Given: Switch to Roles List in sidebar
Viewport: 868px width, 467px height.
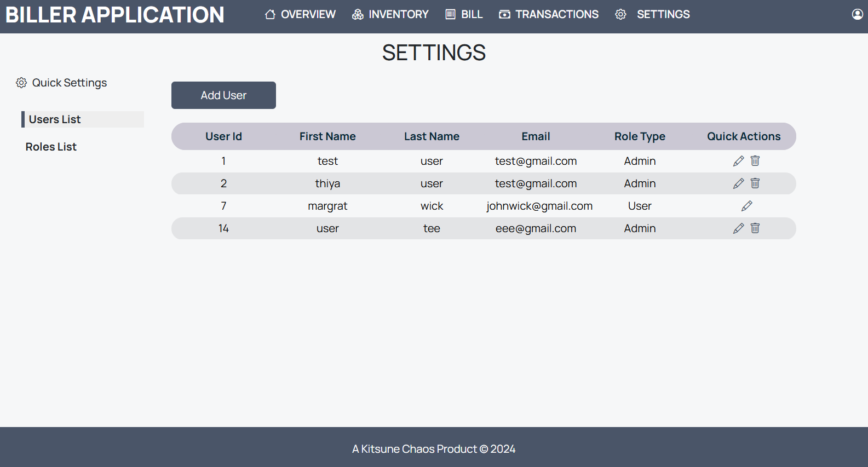Looking at the screenshot, I should [x=51, y=147].
